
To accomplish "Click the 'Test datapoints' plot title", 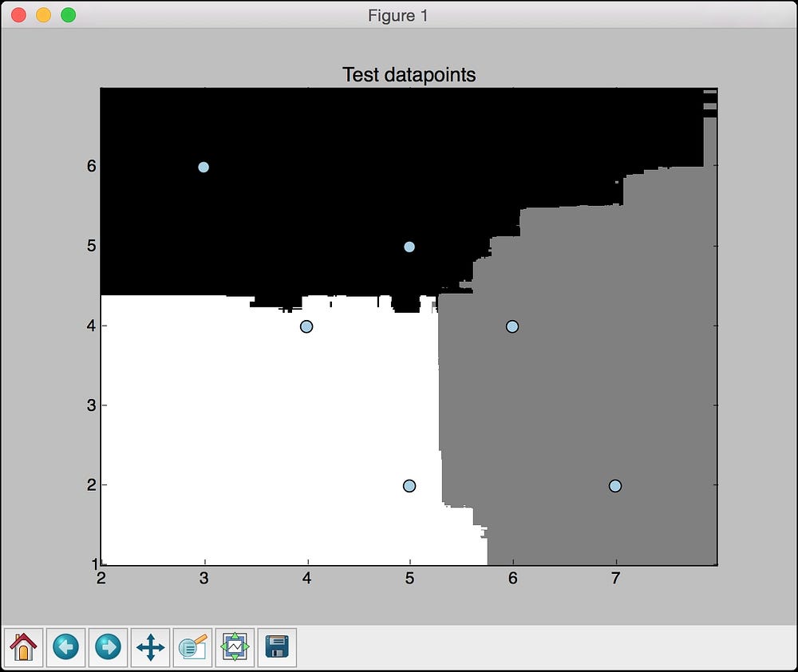I will coord(409,75).
